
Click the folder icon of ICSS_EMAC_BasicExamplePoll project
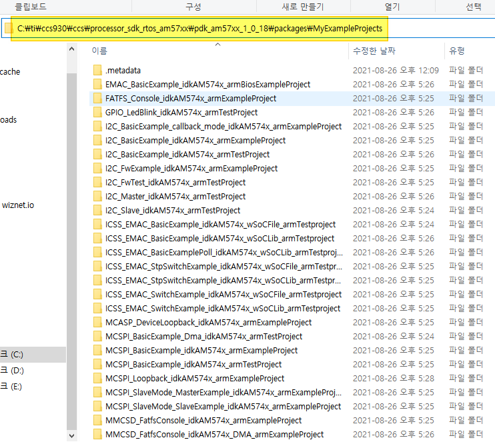pos(97,252)
